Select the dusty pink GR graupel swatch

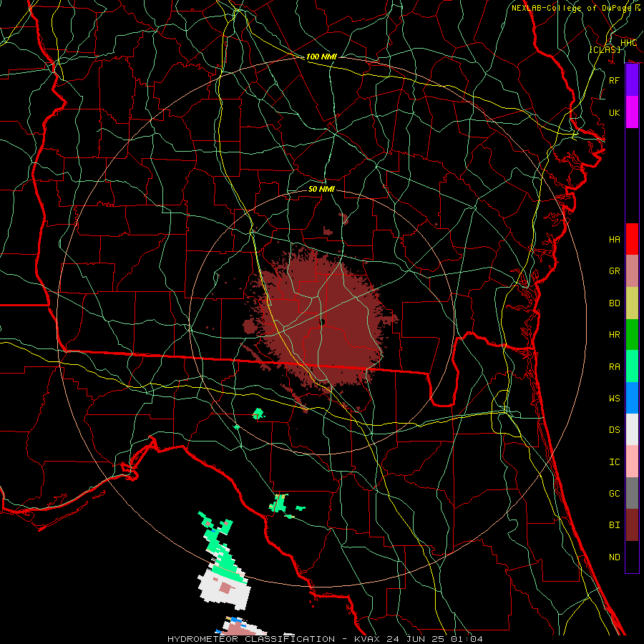pyautogui.click(x=632, y=271)
